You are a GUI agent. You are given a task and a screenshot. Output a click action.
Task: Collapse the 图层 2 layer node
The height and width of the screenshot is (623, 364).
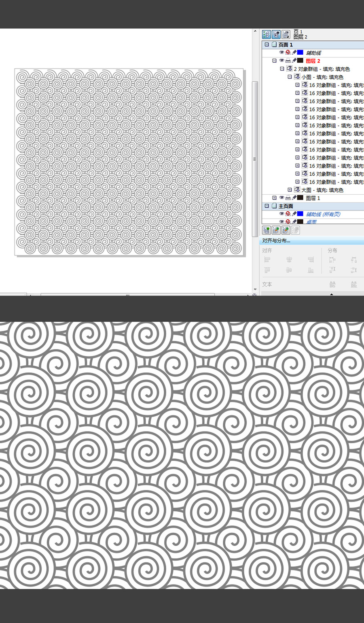tap(275, 60)
